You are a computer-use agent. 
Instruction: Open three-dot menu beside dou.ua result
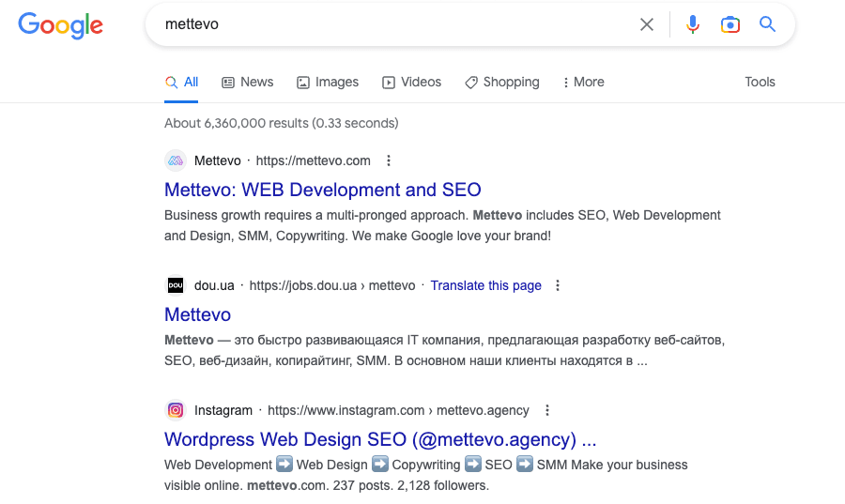pos(558,285)
